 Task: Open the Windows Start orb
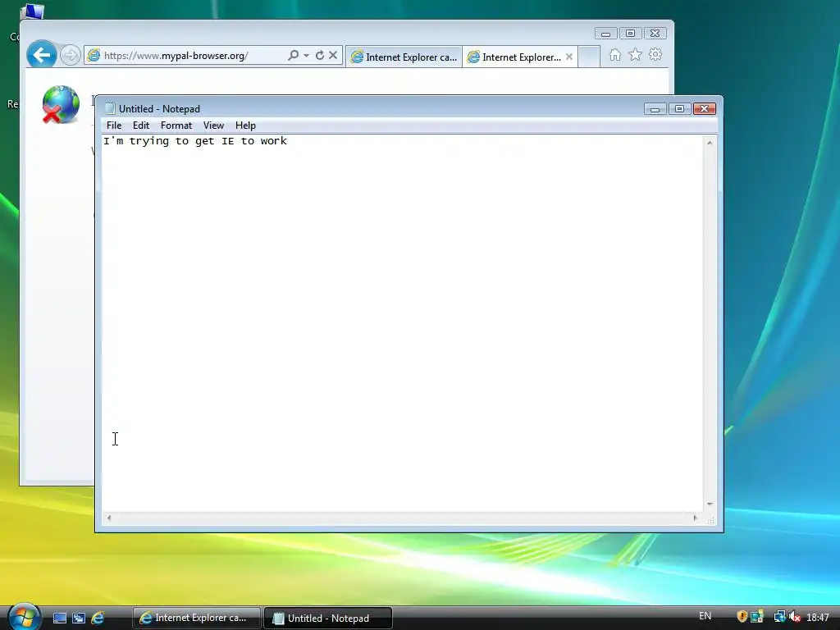click(x=23, y=617)
